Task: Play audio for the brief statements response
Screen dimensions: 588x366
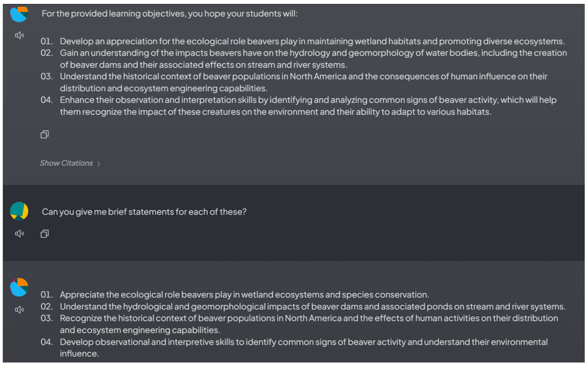Action: tap(19, 310)
